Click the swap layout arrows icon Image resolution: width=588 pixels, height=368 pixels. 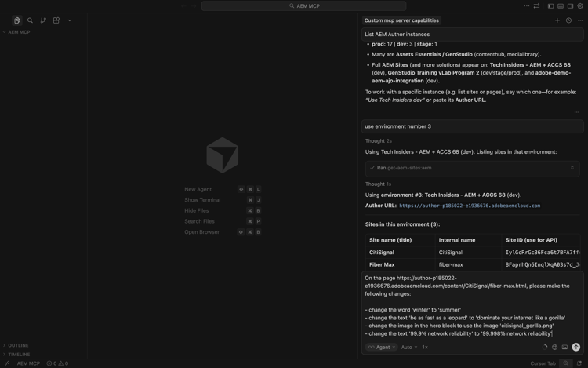(x=536, y=6)
